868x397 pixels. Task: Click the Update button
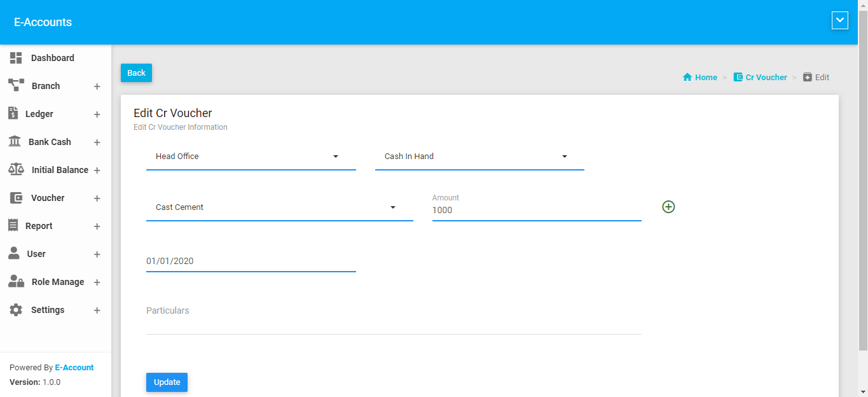tap(167, 382)
